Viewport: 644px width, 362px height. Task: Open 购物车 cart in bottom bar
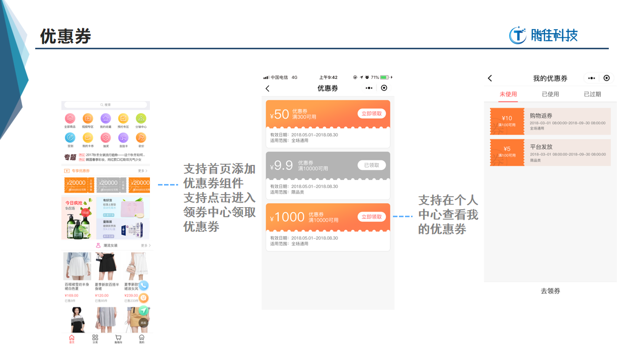[x=118, y=339]
